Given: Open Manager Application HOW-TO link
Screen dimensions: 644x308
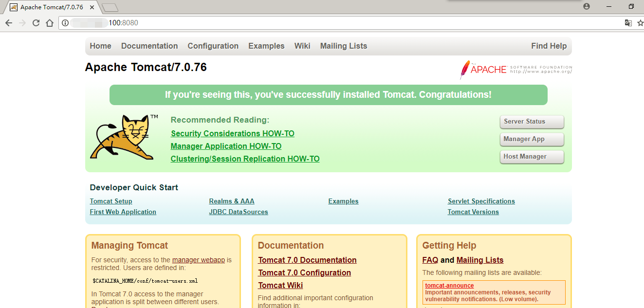Looking at the screenshot, I should point(226,146).
